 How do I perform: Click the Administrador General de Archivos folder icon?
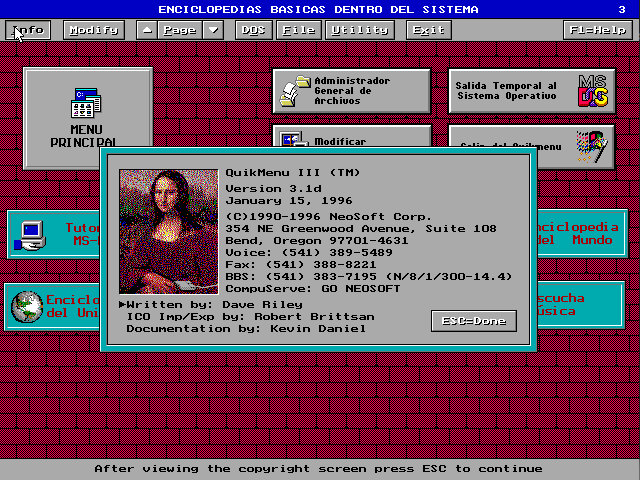tap(295, 91)
